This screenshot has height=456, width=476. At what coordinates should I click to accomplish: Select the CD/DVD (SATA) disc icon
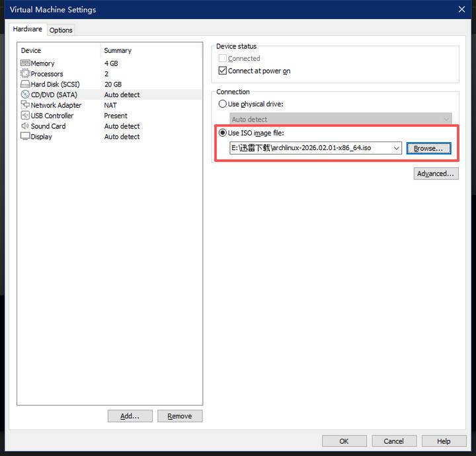pyautogui.click(x=25, y=95)
